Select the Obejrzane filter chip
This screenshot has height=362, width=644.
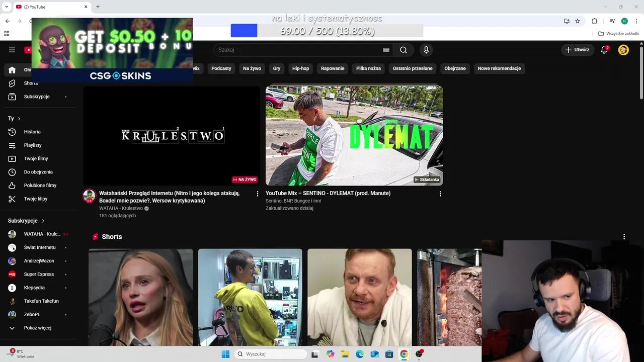pyautogui.click(x=455, y=68)
